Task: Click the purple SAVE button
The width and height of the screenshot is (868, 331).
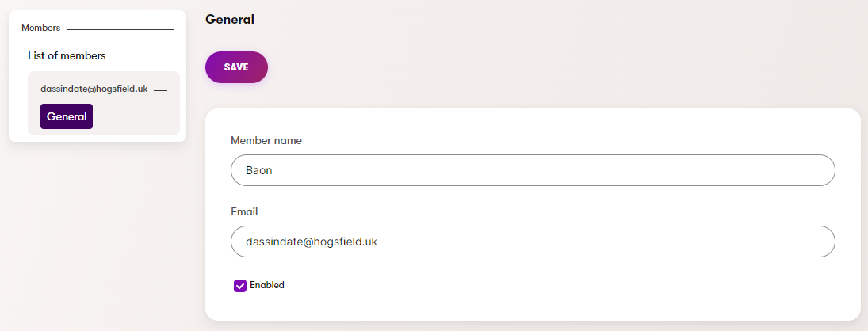Action: coord(236,67)
